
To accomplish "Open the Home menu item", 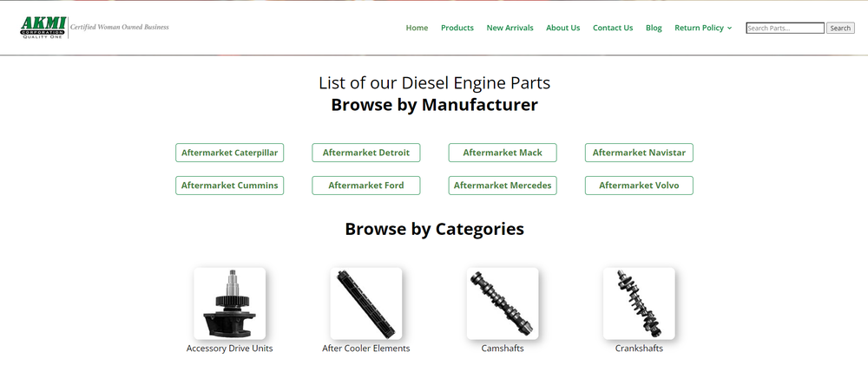I will (417, 28).
